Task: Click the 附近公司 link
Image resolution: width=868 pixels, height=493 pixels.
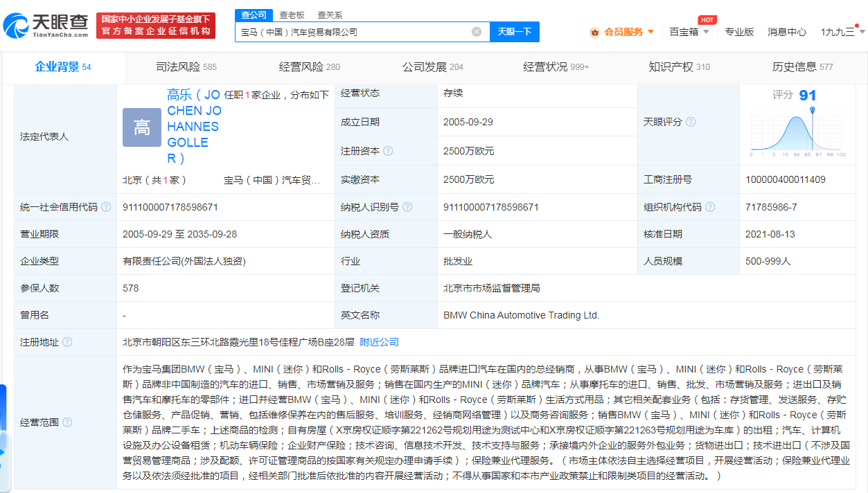Action: tap(379, 342)
